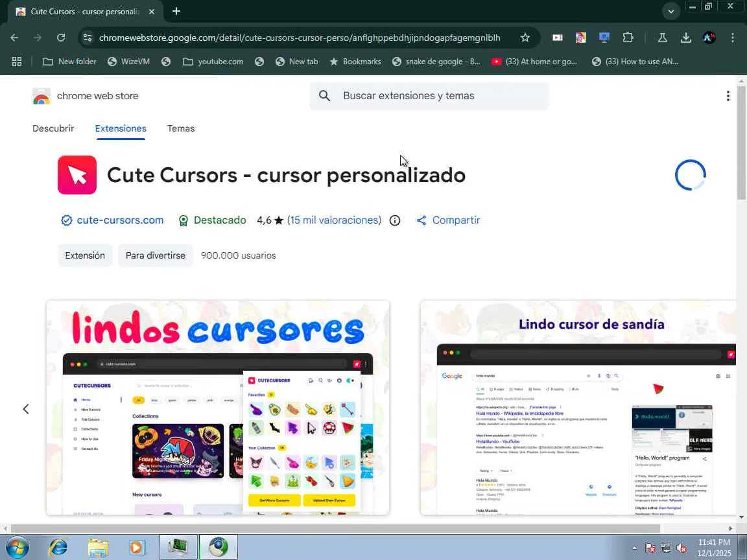This screenshot has height=560, width=747.
Task: Select the Para divertirse category chip
Action: click(156, 255)
